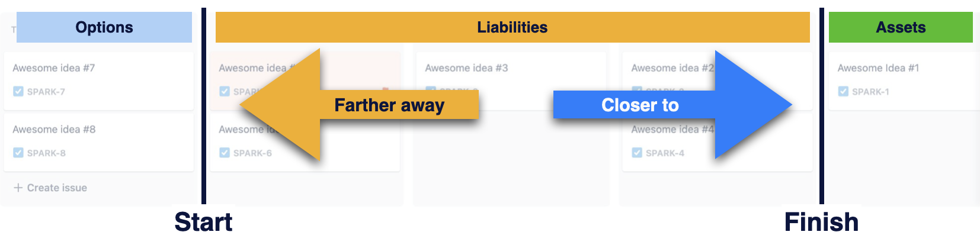Click the plus icon beside Create issue
This screenshot has width=980, height=251.
pyautogui.click(x=18, y=188)
